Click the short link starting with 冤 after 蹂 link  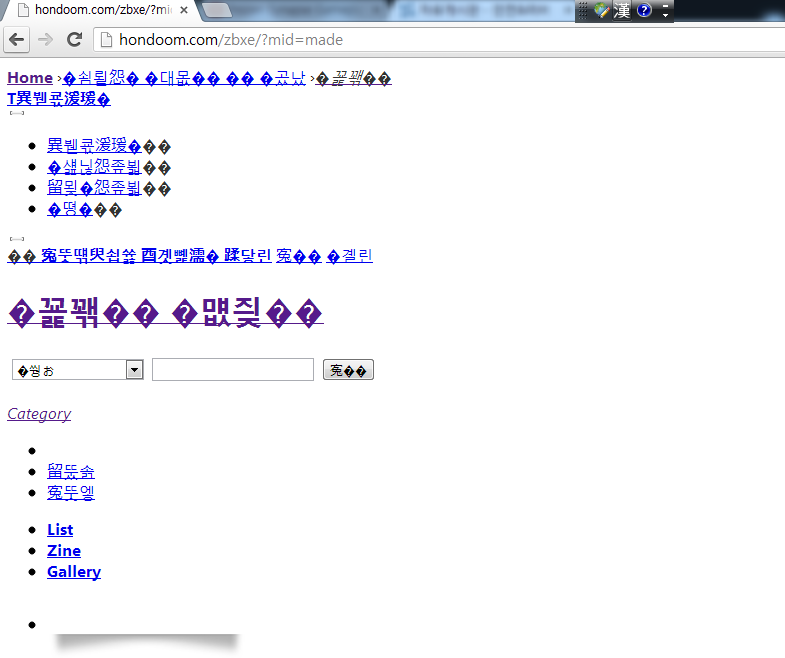click(x=298, y=256)
